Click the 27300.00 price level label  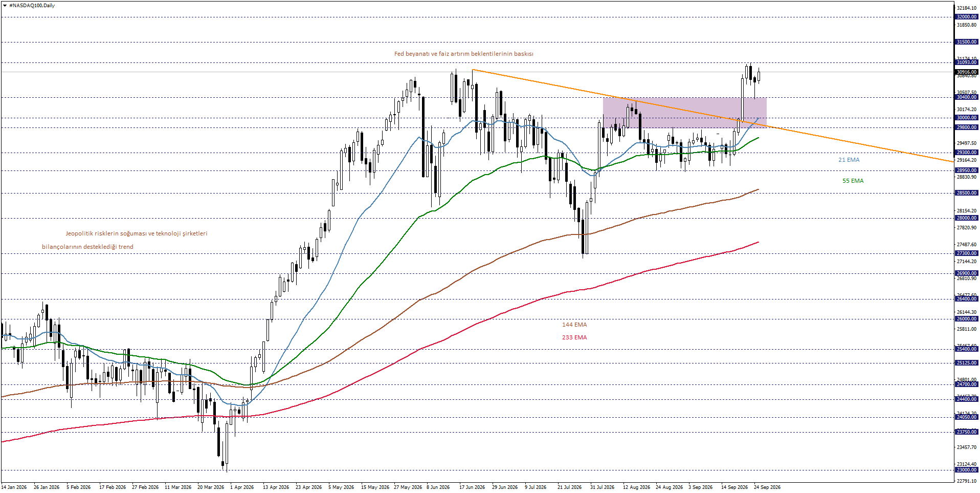click(966, 253)
